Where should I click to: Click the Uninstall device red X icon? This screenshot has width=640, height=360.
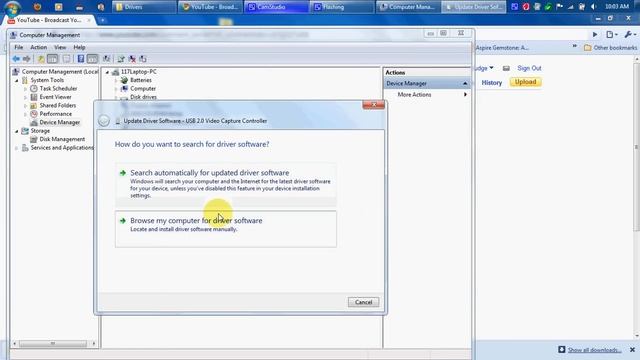[x=132, y=59]
